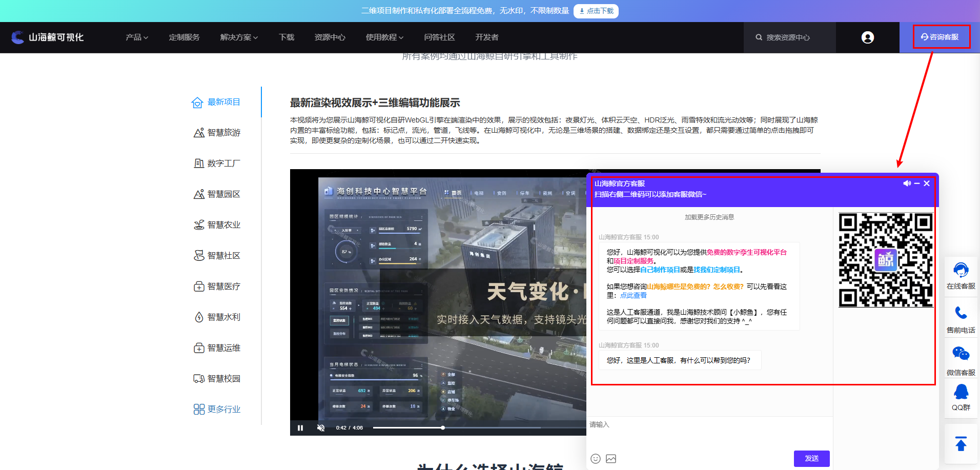Click the search magnifier icon

point(759,37)
